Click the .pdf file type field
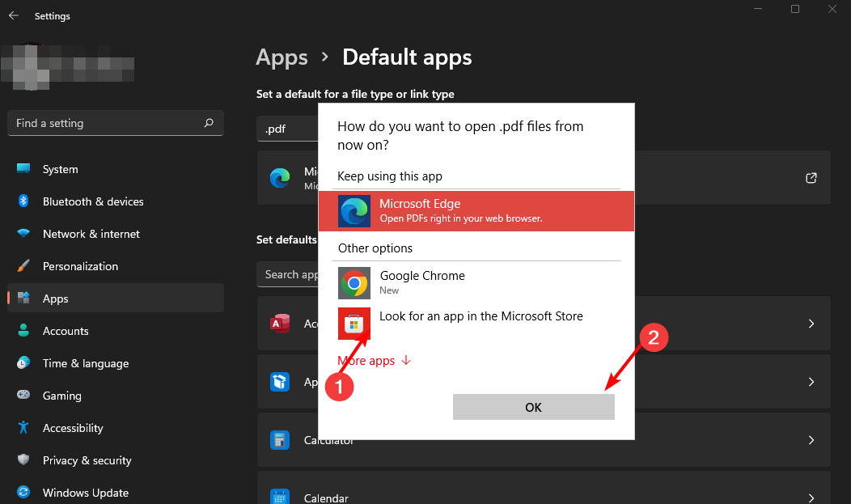The image size is (851, 504). [x=288, y=129]
